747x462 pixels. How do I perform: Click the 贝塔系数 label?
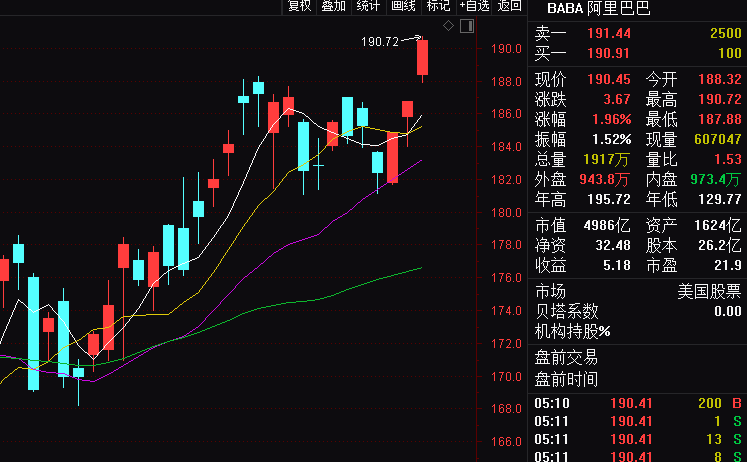[x=566, y=311]
